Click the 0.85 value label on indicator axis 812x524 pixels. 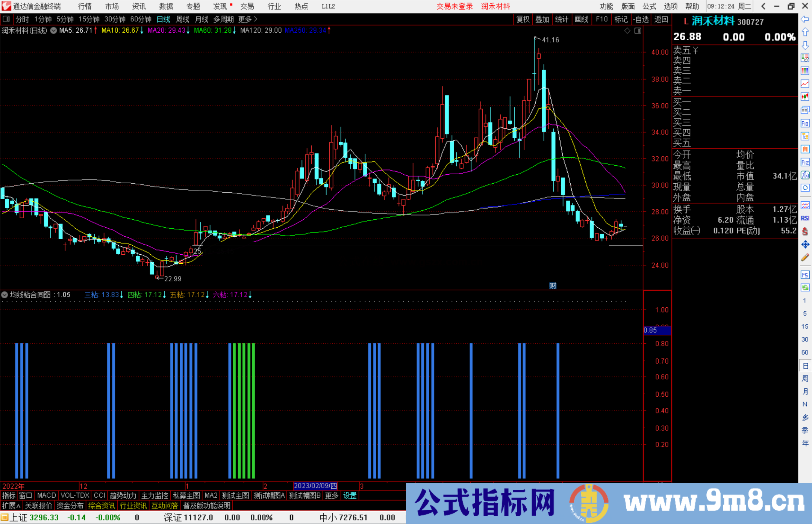[x=657, y=330]
